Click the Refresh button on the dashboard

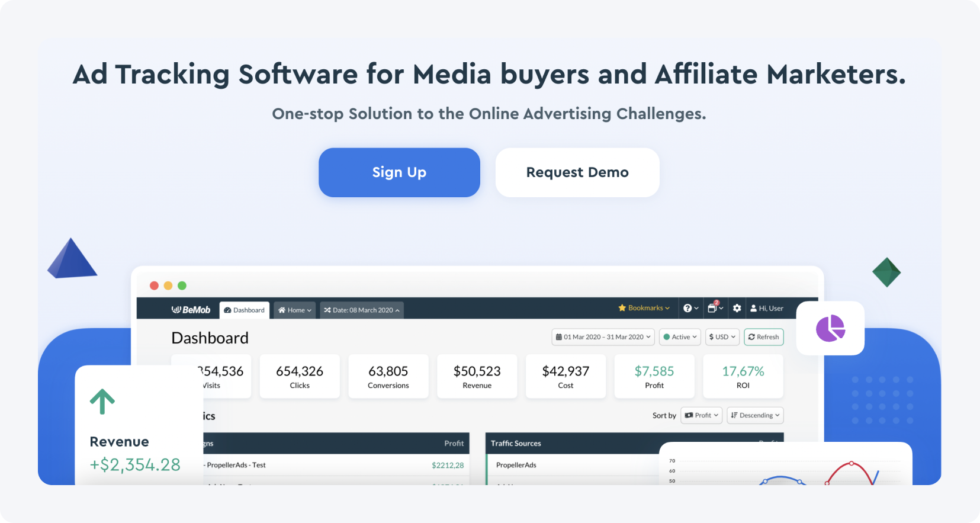[x=763, y=336]
